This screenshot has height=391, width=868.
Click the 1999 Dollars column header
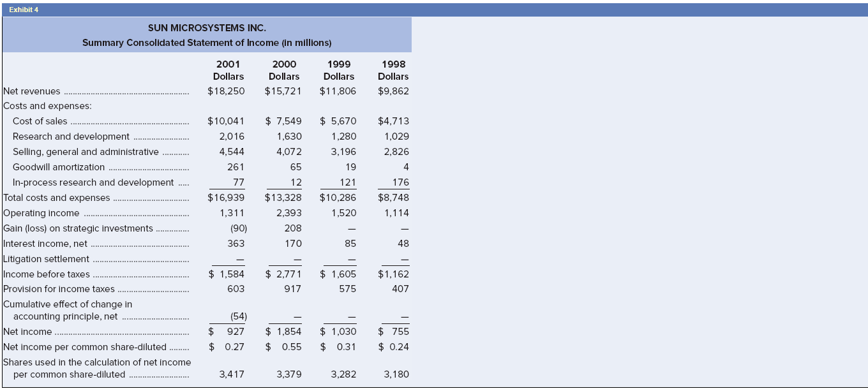click(x=339, y=70)
